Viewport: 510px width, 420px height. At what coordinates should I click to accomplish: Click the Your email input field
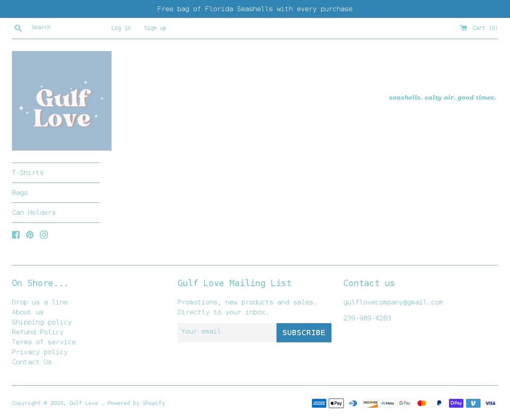point(227,332)
